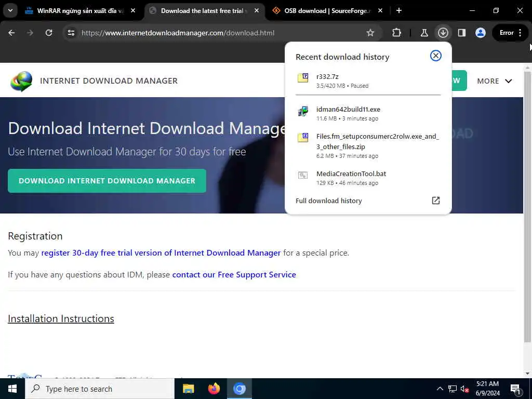
Task: Switch to the WinRAR tab
Action: pyautogui.click(x=81, y=10)
